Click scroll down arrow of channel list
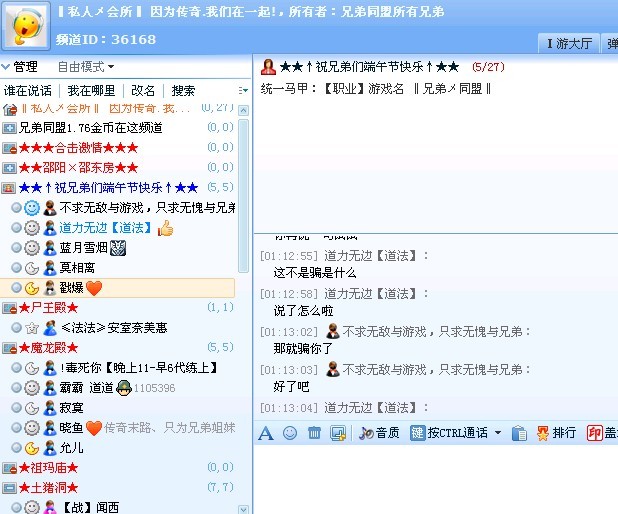 coord(244,506)
